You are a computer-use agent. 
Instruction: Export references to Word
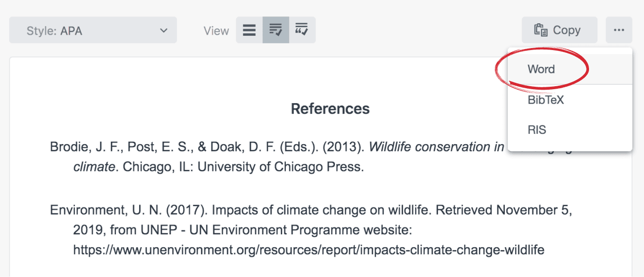(x=541, y=69)
